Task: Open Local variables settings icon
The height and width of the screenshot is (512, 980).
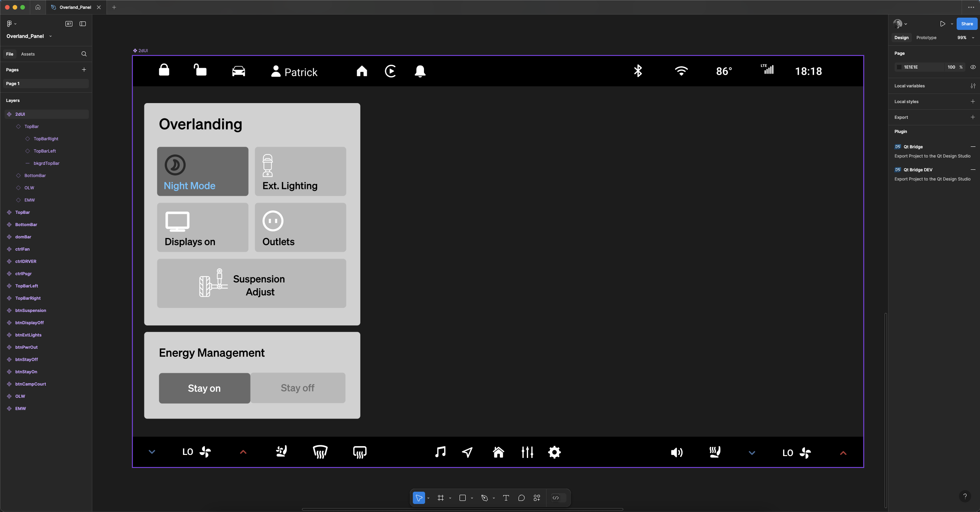Action: 973,86
